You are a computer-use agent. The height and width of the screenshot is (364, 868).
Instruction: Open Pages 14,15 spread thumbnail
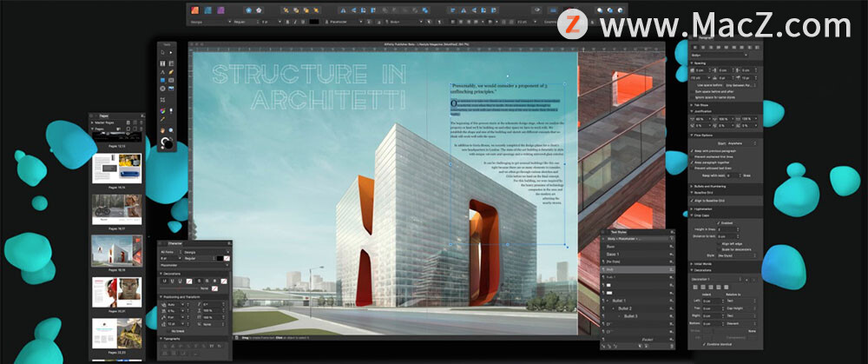[x=117, y=168]
